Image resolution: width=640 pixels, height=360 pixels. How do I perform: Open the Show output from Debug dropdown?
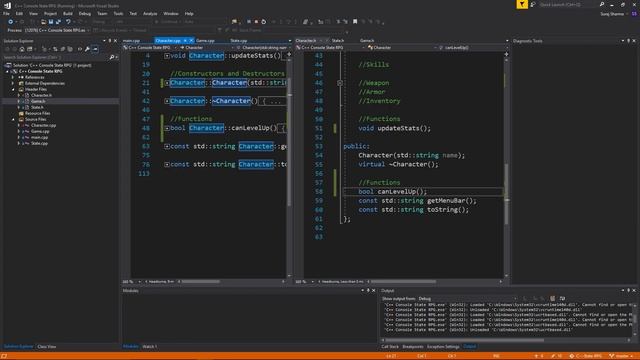pyautogui.click(x=468, y=299)
